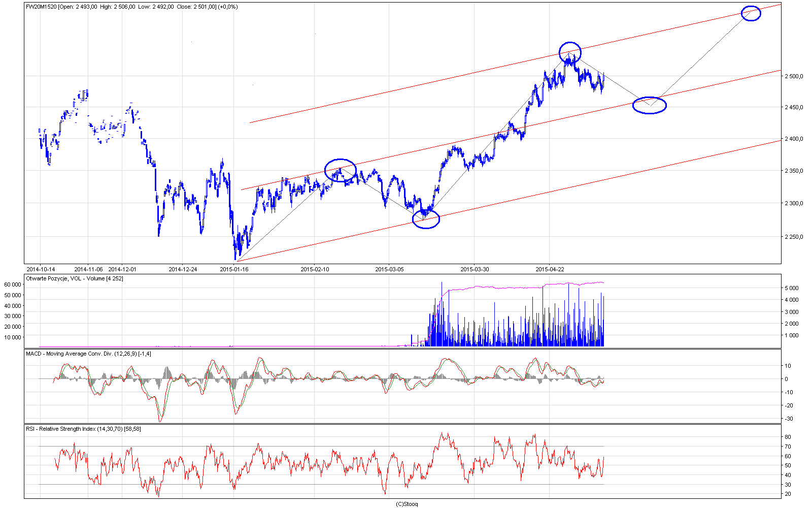Click the 30 000 open interest label
Screen dimensions: 812x508
[13, 316]
